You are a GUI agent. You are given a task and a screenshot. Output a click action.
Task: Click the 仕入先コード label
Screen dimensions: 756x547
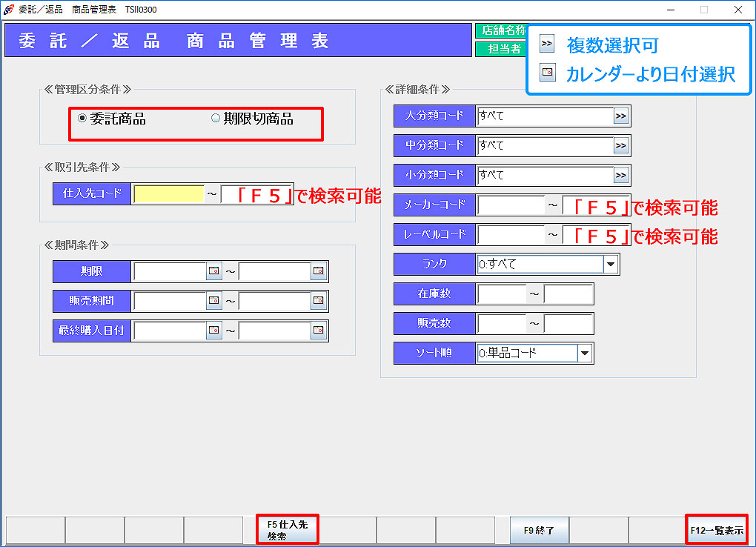click(92, 194)
